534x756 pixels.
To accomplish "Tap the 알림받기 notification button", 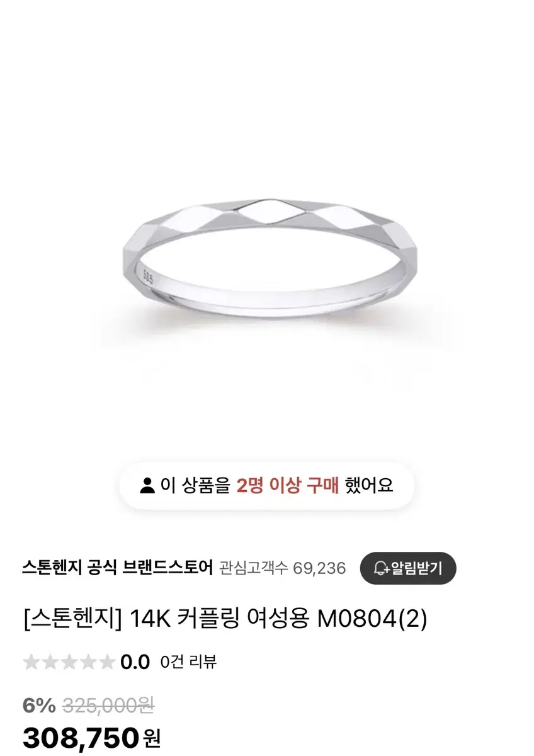I will pos(408,568).
